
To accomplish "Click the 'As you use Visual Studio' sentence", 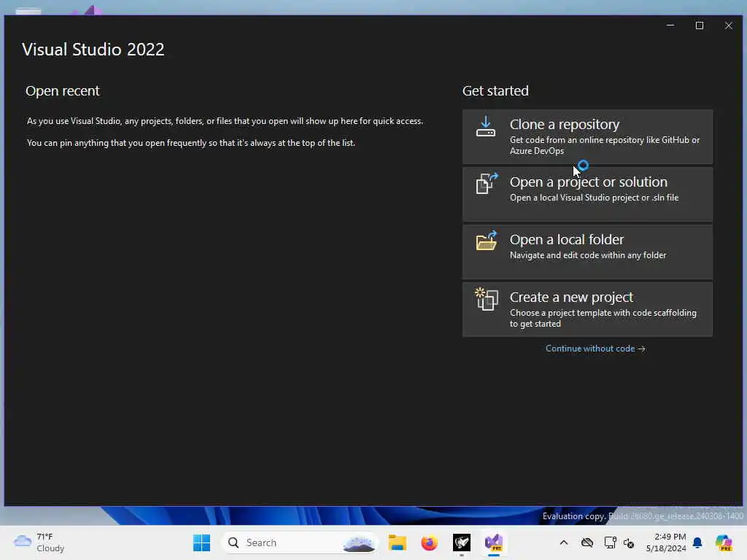I will (x=225, y=121).
